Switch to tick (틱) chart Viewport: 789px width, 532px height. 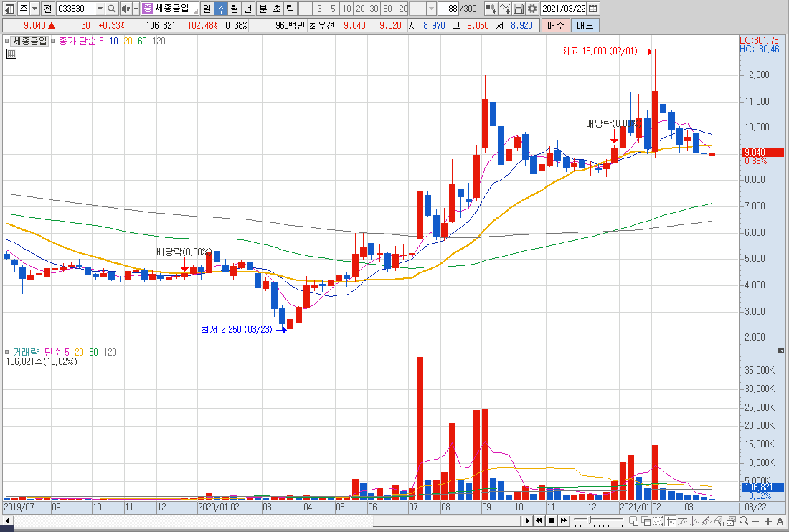coord(290,9)
